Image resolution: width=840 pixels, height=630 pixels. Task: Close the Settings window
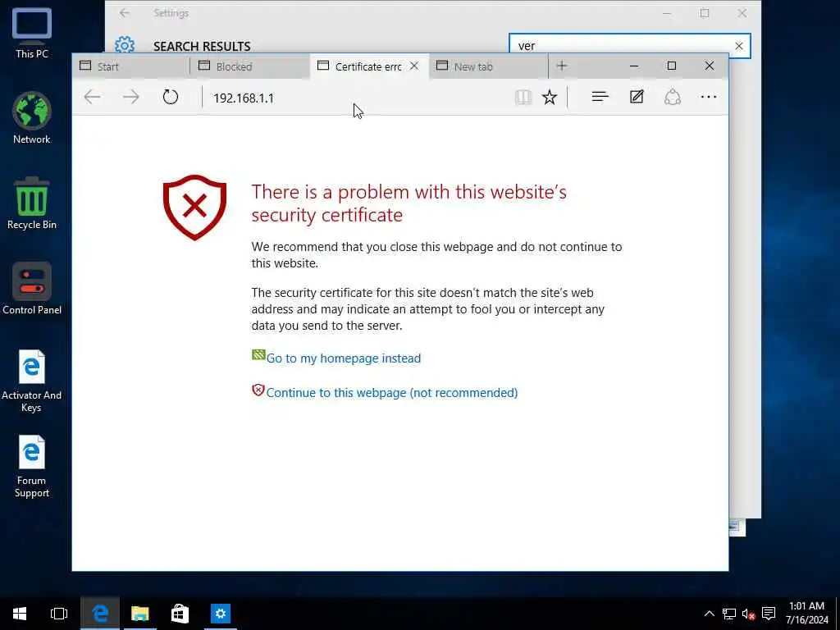(742, 13)
